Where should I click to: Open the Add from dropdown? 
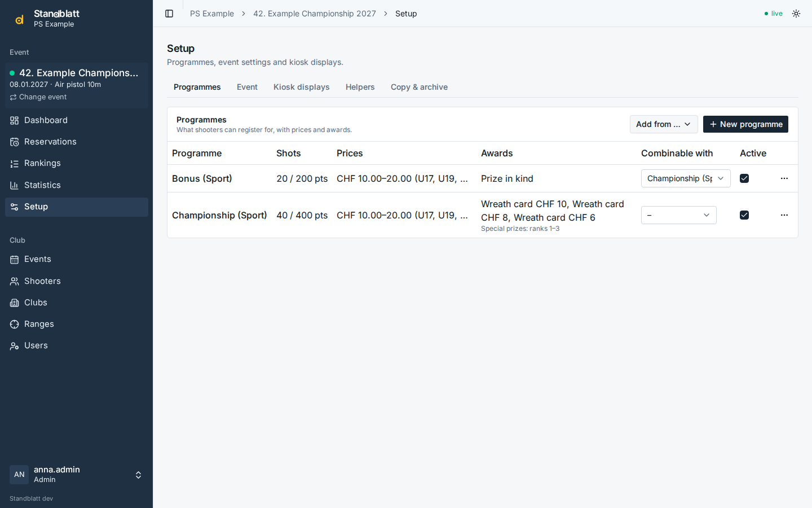pos(664,124)
